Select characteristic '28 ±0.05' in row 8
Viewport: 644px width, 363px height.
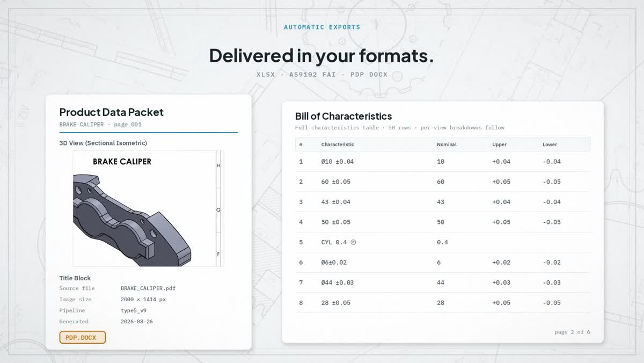pos(336,303)
